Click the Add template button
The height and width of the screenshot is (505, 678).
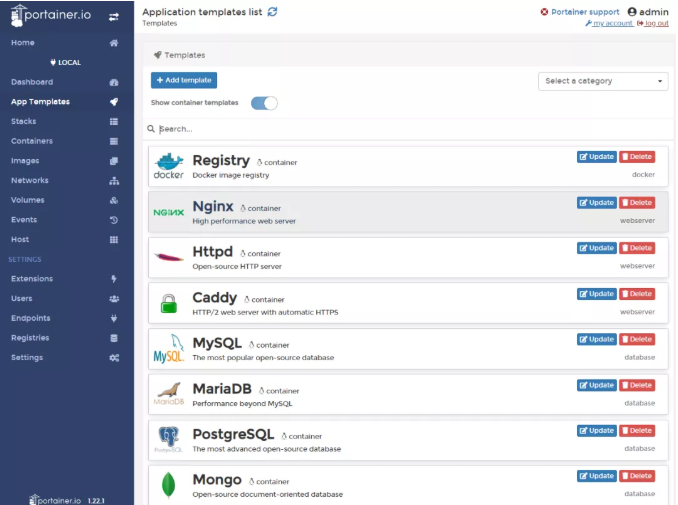tap(184, 80)
